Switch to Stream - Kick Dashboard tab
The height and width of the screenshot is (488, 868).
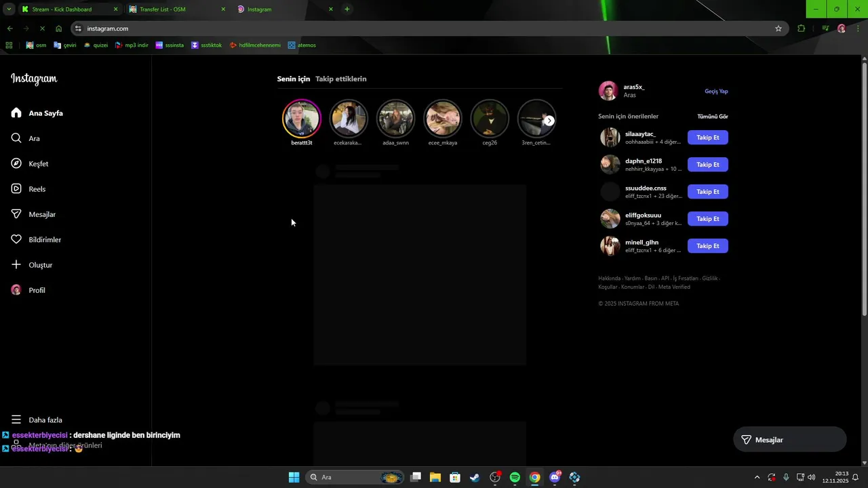coord(69,9)
